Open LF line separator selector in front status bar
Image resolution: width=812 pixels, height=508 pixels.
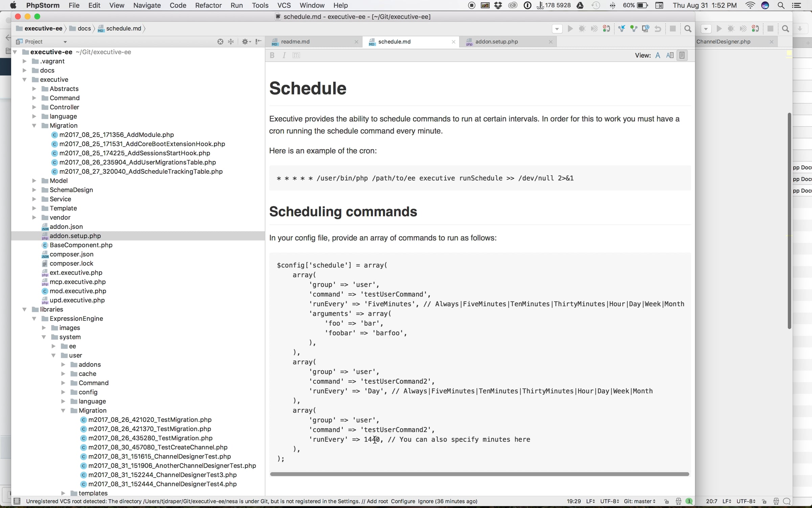pos(590,501)
